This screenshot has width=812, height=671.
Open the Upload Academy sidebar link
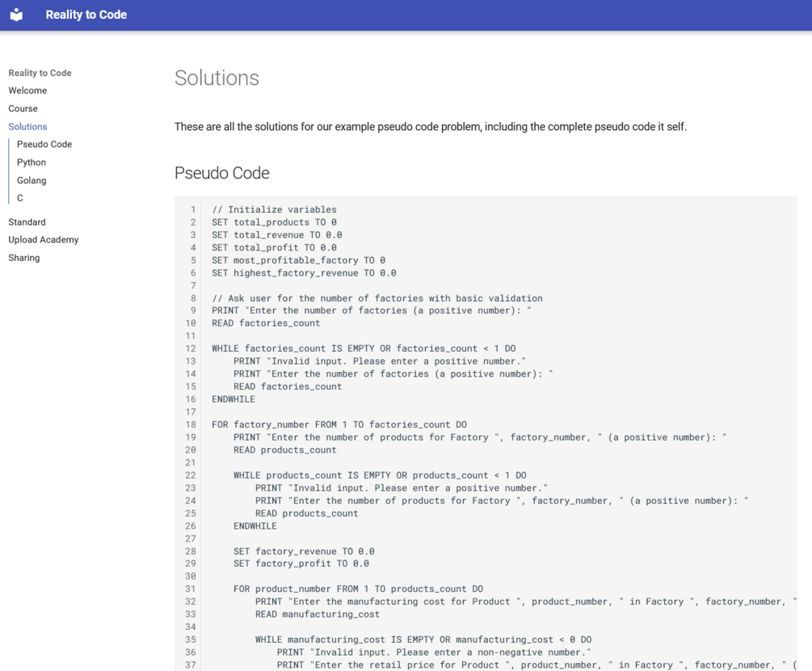tap(44, 240)
